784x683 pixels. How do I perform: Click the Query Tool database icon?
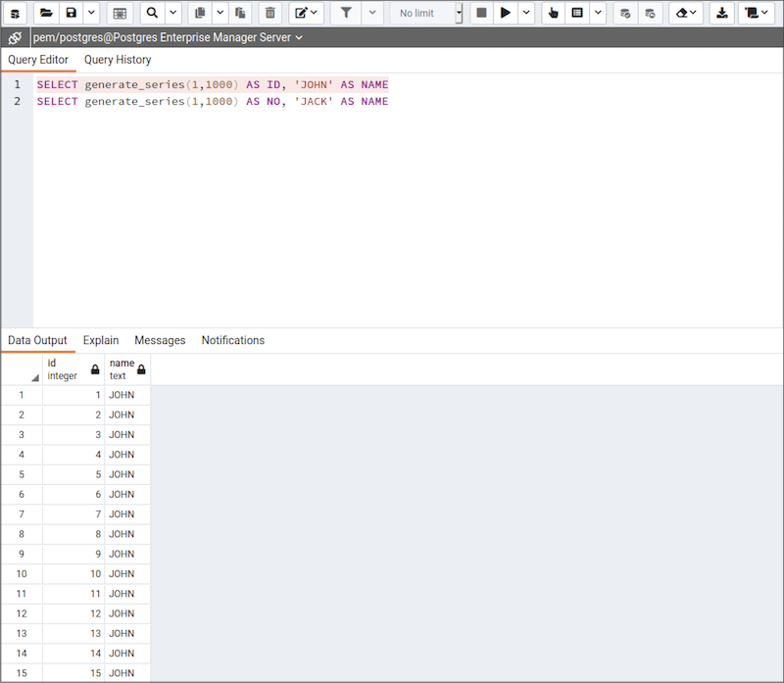coord(15,13)
